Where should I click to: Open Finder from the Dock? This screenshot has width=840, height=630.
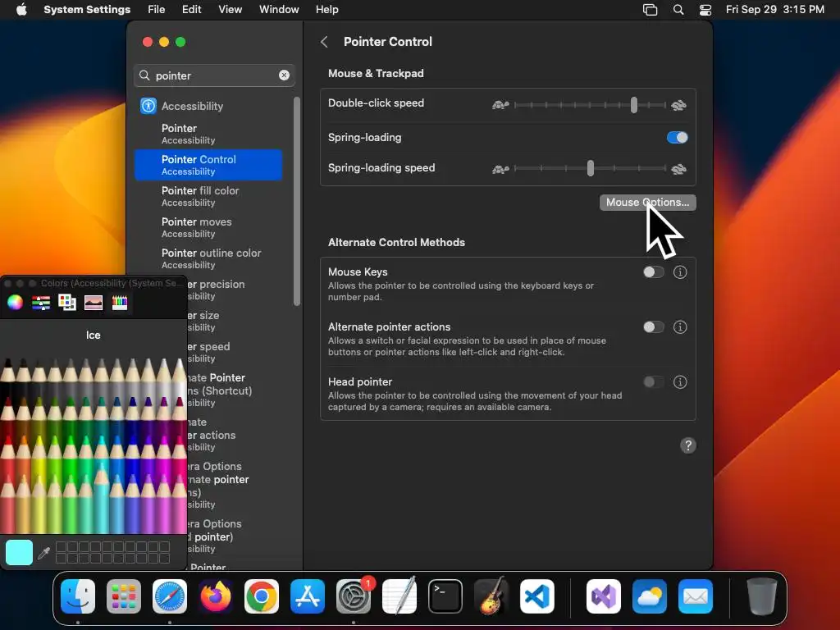(x=78, y=596)
